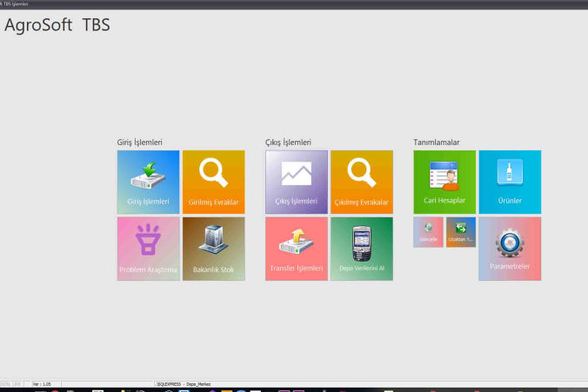Click the Giriş İşlemleri group heading
Viewport: 588px width, 392px height.
139,143
